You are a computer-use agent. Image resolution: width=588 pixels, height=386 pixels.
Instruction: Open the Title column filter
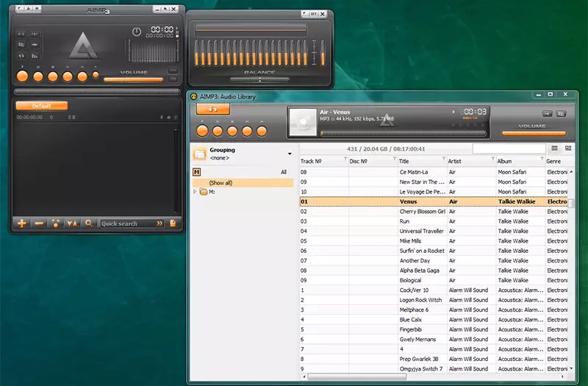pyautogui.click(x=444, y=159)
